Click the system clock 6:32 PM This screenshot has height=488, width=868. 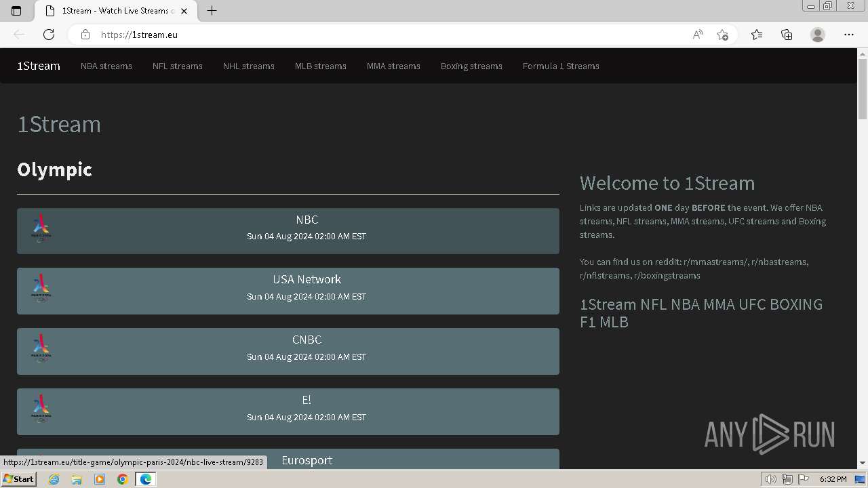click(833, 479)
